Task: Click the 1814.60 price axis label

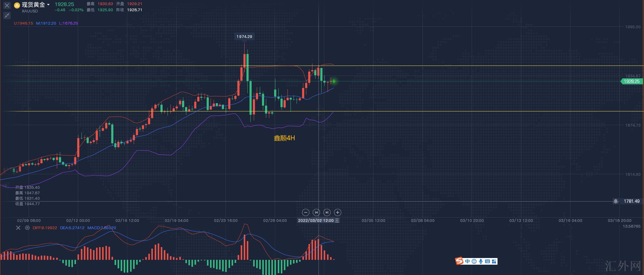Action: pos(633,175)
